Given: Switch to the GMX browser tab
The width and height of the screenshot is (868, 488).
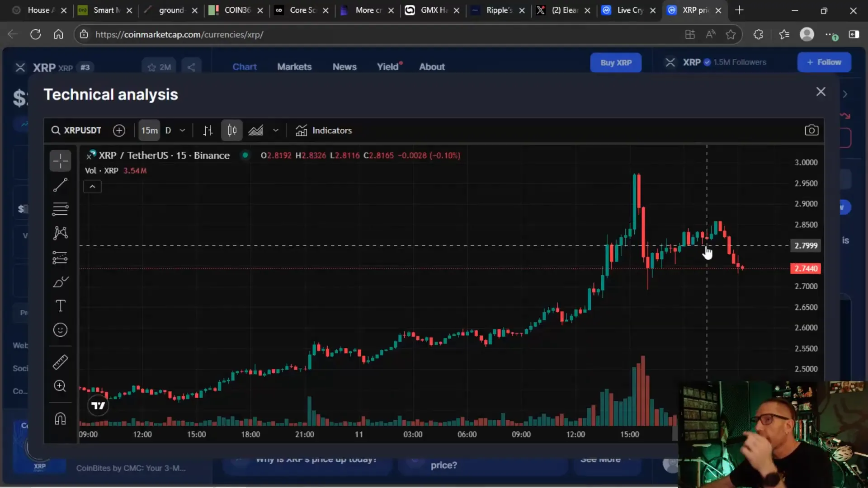Looking at the screenshot, I should pyautogui.click(x=432, y=10).
